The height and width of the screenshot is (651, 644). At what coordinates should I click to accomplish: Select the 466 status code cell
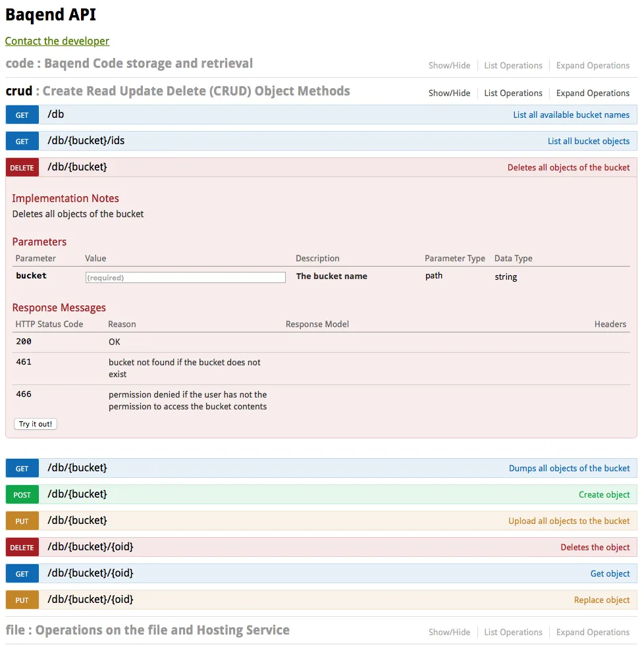pyautogui.click(x=24, y=394)
